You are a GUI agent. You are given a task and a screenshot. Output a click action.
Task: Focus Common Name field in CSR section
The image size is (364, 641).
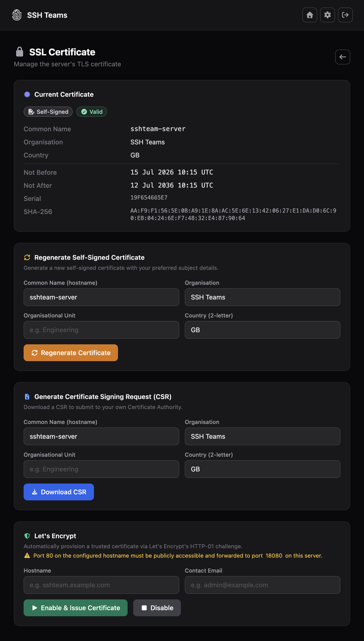pyautogui.click(x=101, y=436)
